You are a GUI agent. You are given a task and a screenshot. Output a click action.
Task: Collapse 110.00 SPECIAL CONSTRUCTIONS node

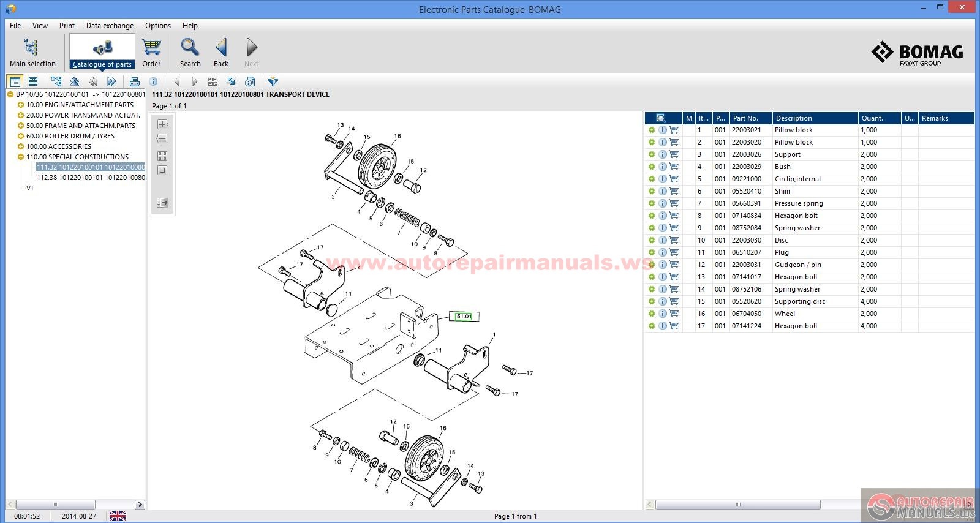pyautogui.click(x=21, y=157)
